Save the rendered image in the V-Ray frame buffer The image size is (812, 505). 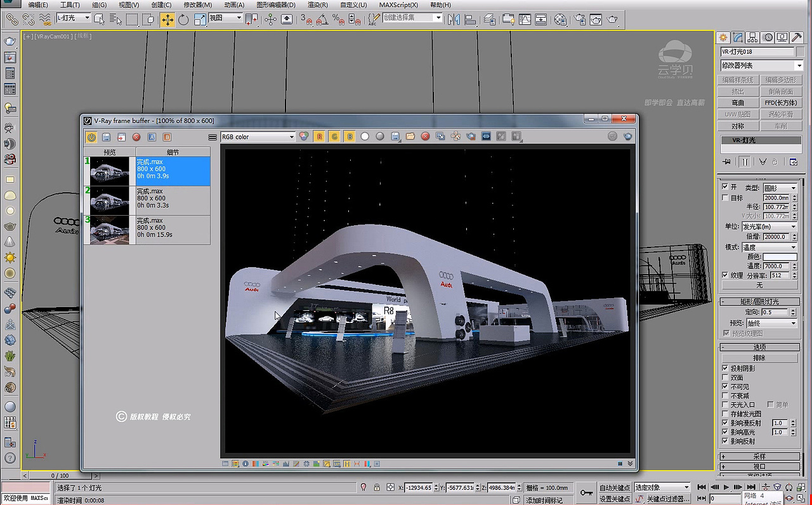point(105,136)
